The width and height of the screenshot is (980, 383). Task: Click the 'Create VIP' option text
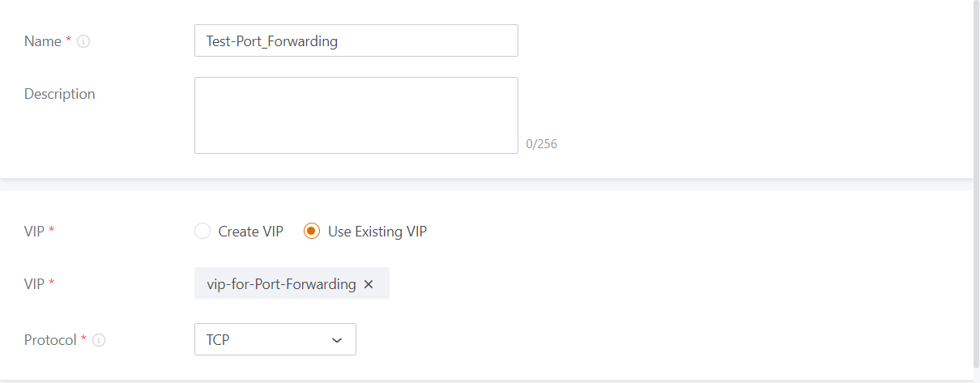(250, 232)
